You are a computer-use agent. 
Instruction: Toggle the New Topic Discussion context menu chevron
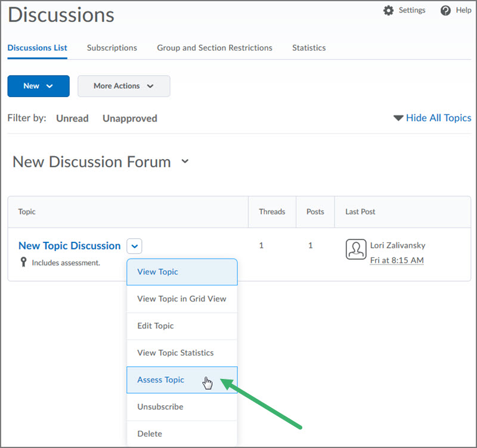135,246
